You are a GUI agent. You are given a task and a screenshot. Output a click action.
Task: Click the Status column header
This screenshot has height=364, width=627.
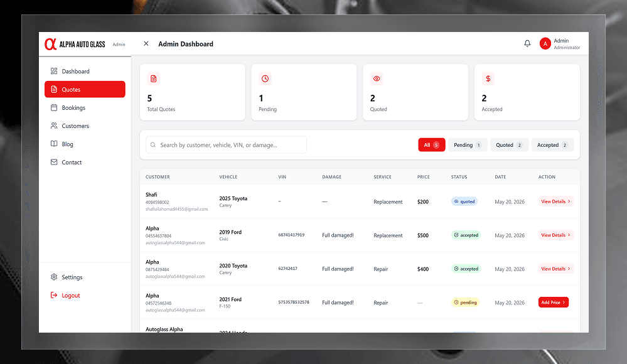(x=459, y=177)
